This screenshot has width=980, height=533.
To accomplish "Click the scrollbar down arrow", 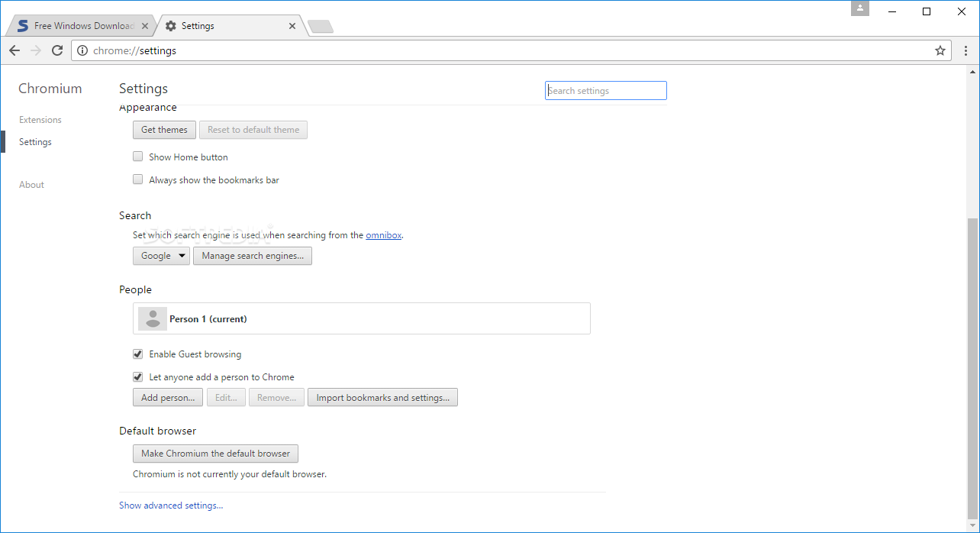I will [972, 526].
